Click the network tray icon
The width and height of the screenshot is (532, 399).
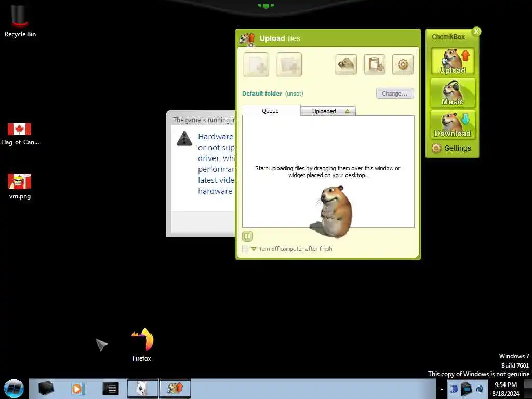(467, 389)
